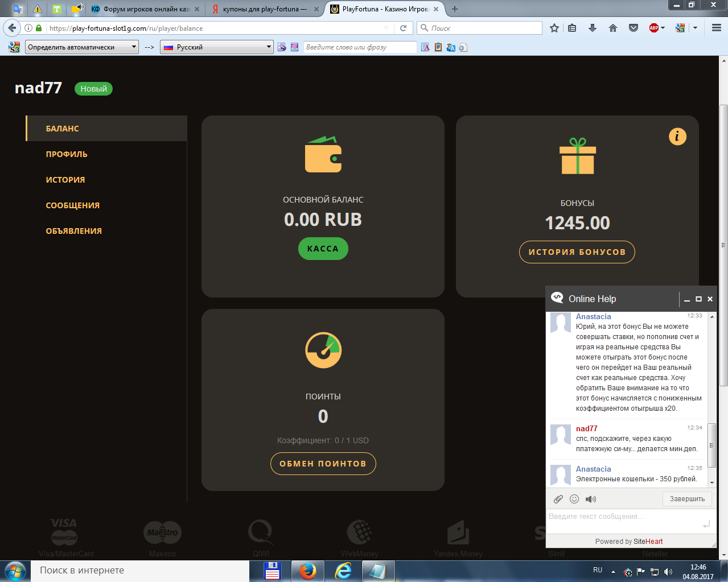
Task: Click the bonus info icon
Action: tap(677, 137)
